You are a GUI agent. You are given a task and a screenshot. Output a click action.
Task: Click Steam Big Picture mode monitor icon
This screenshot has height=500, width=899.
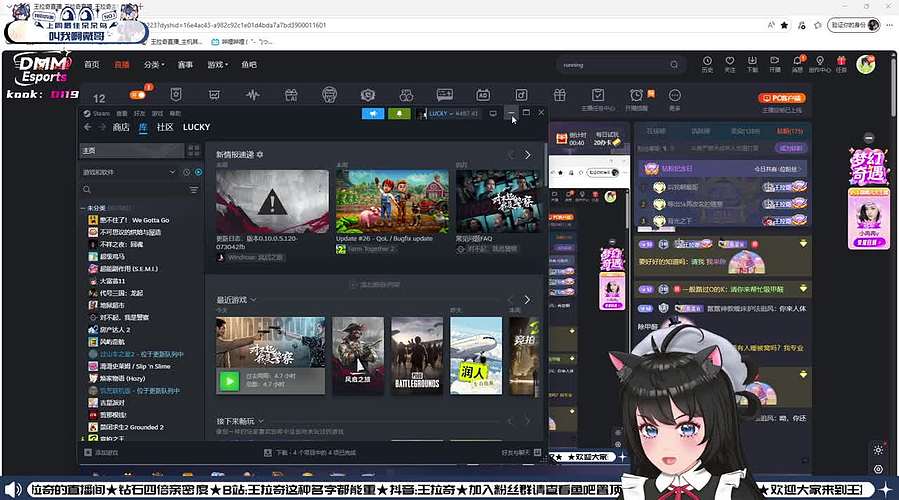click(493, 114)
